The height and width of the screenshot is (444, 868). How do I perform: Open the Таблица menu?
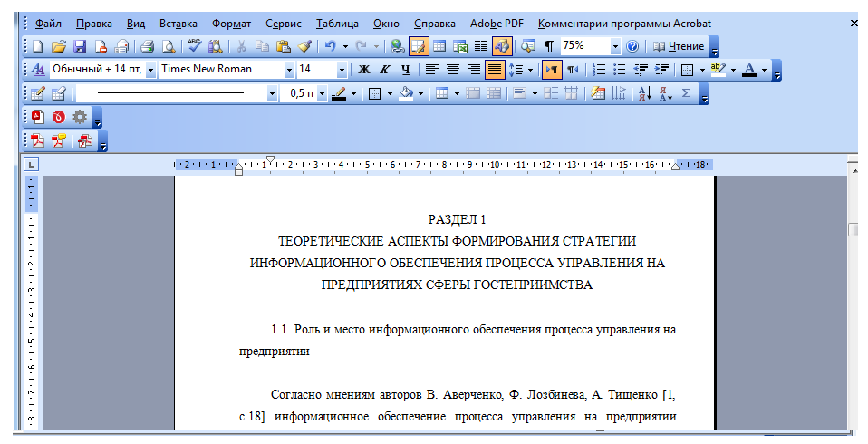337,24
